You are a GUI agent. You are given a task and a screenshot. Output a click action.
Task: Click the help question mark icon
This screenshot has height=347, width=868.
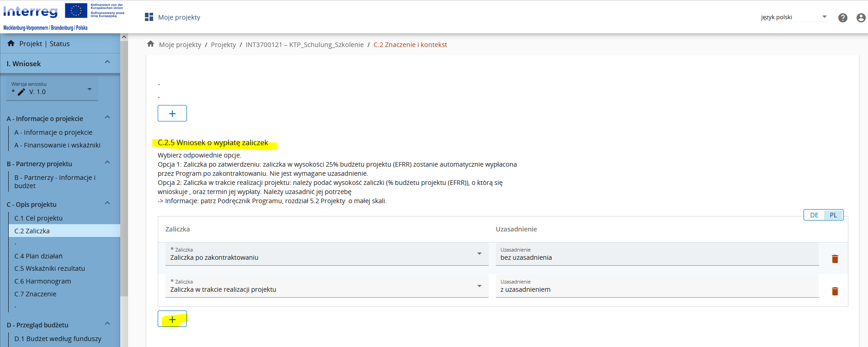pyautogui.click(x=842, y=18)
